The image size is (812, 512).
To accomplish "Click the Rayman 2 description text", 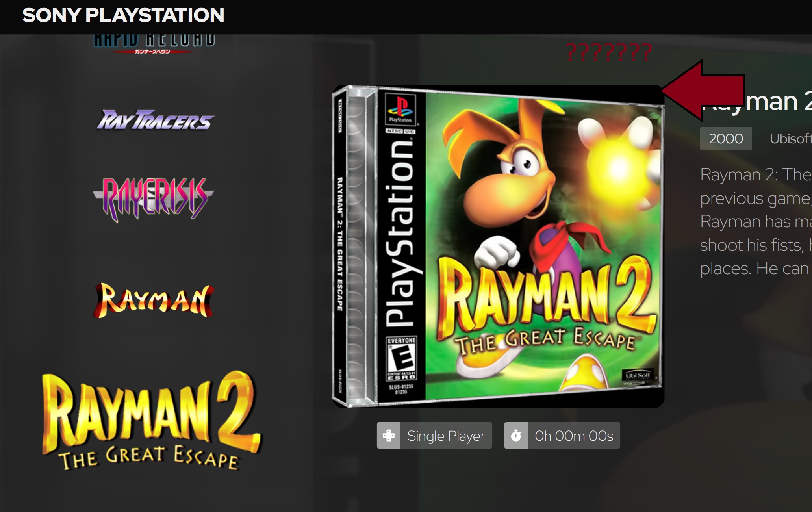I will [756, 221].
